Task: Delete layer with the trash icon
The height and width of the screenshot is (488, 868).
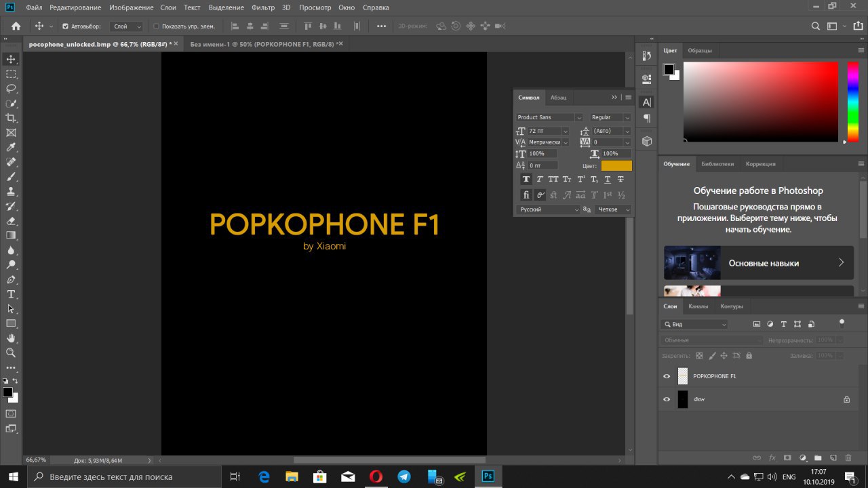Action: pos(848,457)
